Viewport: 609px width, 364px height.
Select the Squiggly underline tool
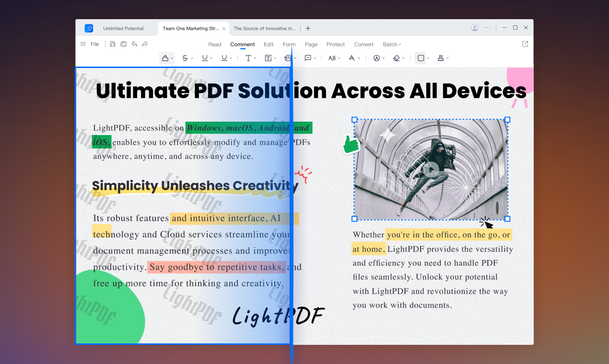224,58
